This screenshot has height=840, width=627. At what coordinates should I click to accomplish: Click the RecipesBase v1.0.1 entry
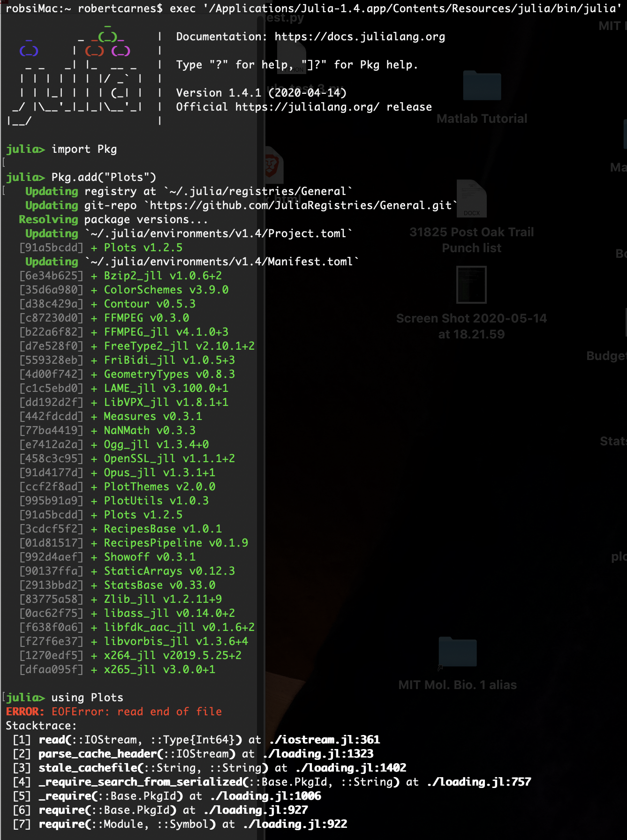163,529
